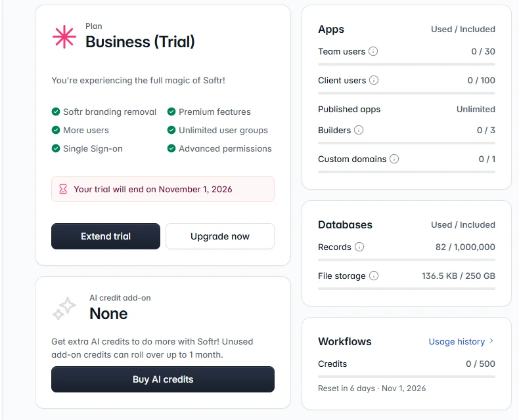Click the Softr branding removal checkmark icon
Image resolution: width=519 pixels, height=420 pixels.
pos(56,112)
